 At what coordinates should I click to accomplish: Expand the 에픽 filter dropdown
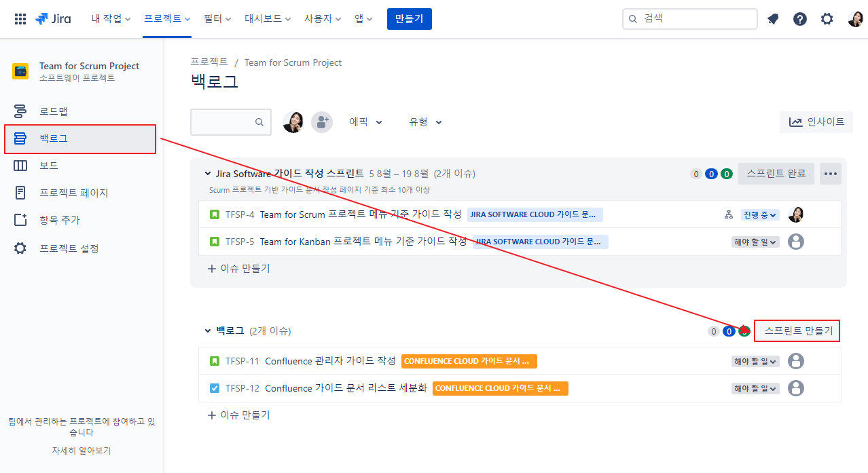pos(366,122)
